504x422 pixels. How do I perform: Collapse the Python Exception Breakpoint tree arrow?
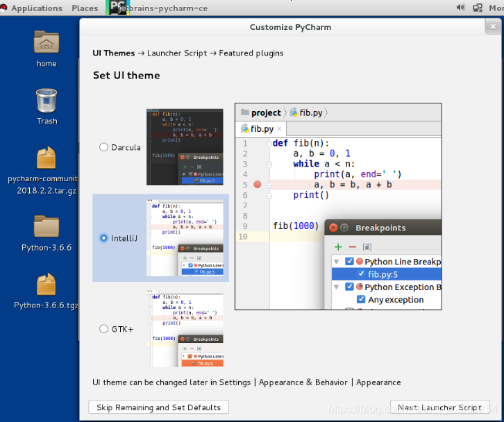337,287
